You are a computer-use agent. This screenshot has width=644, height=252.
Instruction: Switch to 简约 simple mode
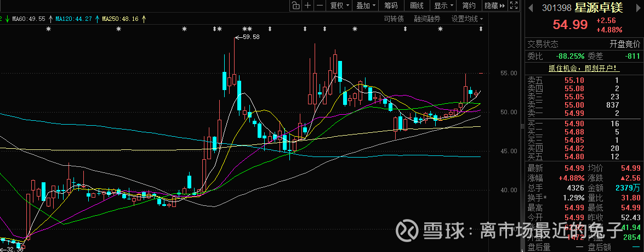coord(469,5)
